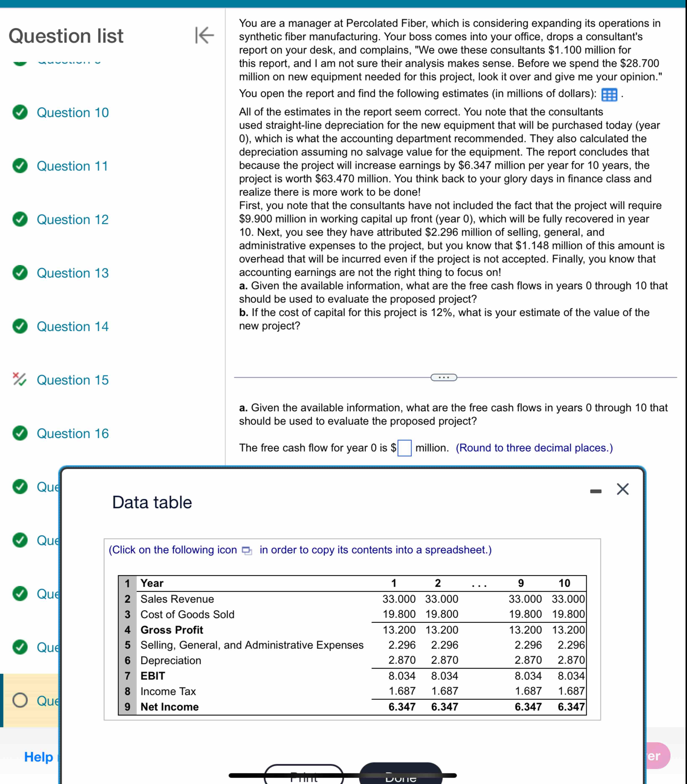Viewport: 687px width, 784px height.
Task: Click the copy-to-spreadsheet icon
Action: pyautogui.click(x=247, y=551)
